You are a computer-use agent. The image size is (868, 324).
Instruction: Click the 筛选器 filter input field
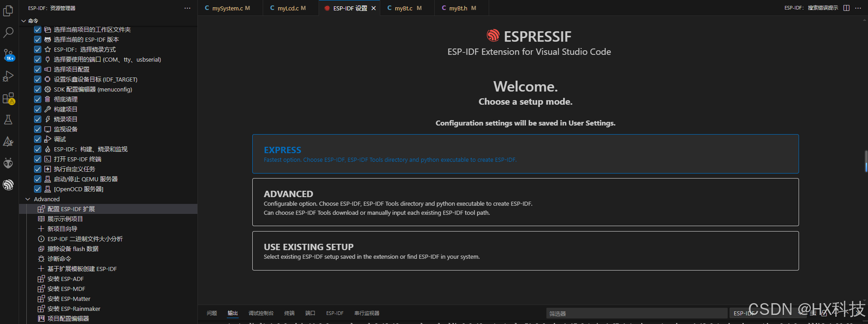[x=637, y=313]
